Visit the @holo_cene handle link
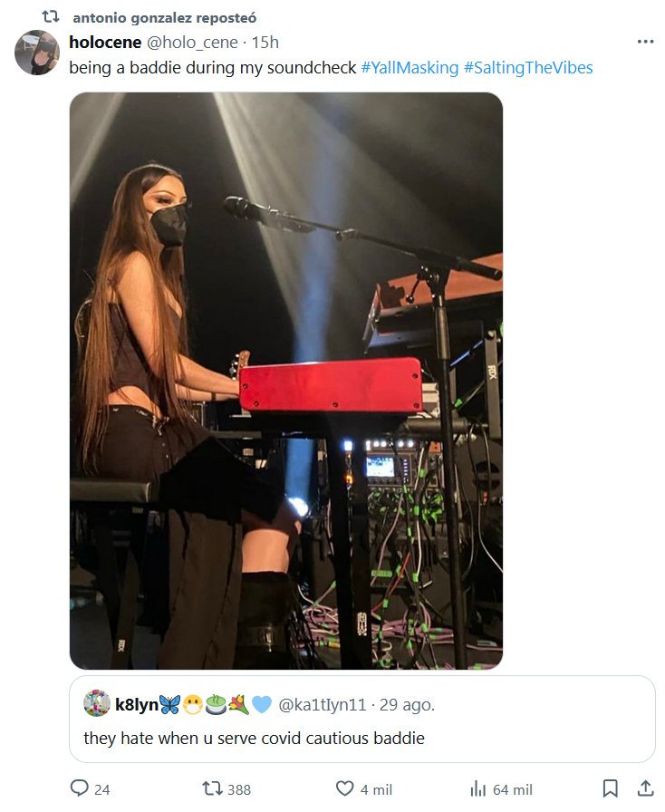This screenshot has height=812, width=665. (x=192, y=42)
